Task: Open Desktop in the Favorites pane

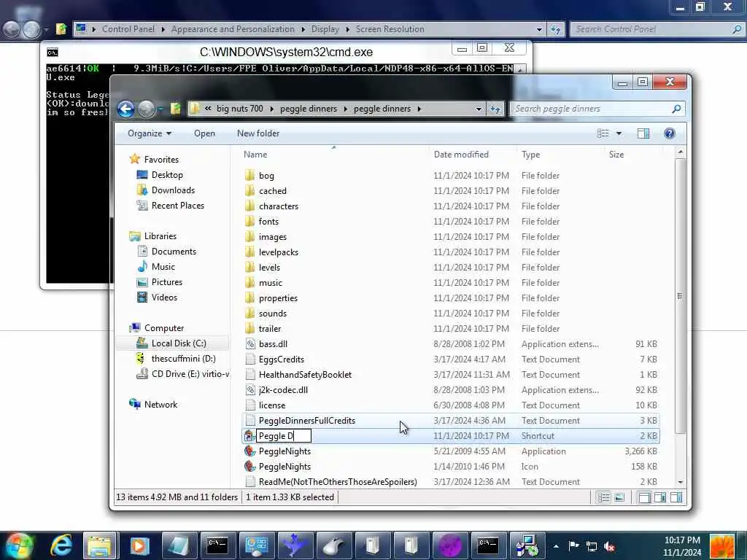Action: tap(167, 175)
